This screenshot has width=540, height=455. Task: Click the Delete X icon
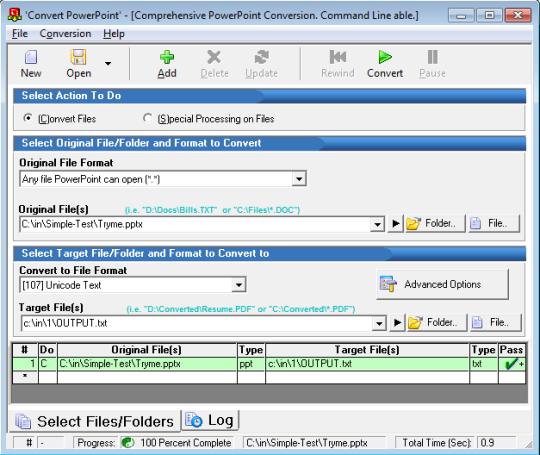point(214,57)
